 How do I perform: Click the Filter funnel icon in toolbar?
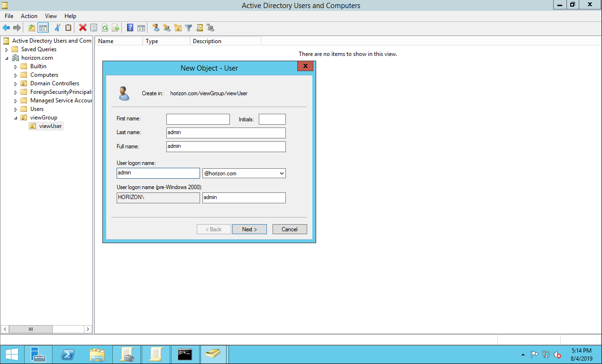pyautogui.click(x=188, y=28)
